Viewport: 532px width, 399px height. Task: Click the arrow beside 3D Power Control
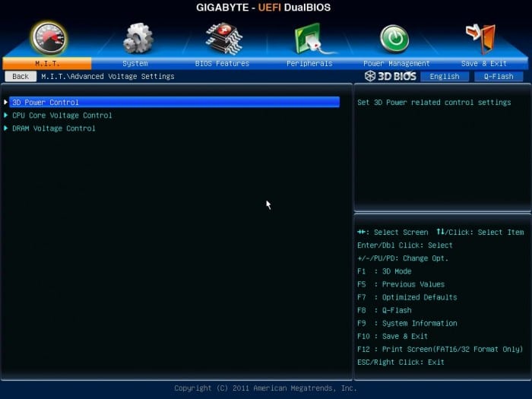click(x=6, y=102)
